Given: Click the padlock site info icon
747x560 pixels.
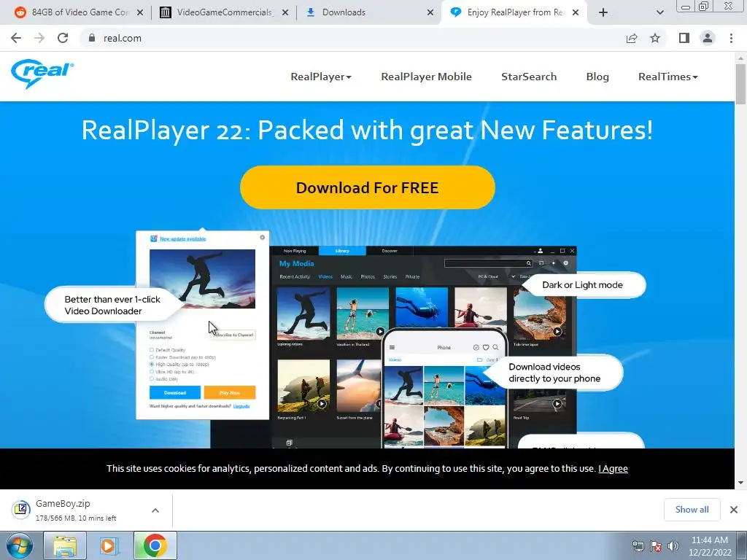Looking at the screenshot, I should click(x=92, y=38).
